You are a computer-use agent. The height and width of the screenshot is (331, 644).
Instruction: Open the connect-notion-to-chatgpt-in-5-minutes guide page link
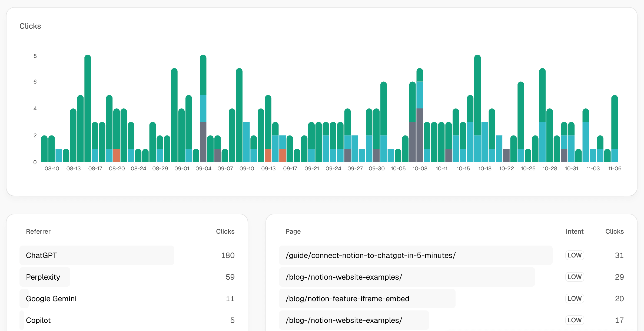point(370,255)
